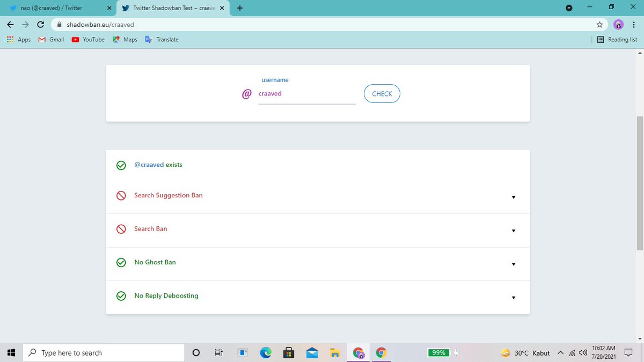This screenshot has height=362, width=644.
Task: Bookmark this page with star icon
Action: click(x=599, y=24)
